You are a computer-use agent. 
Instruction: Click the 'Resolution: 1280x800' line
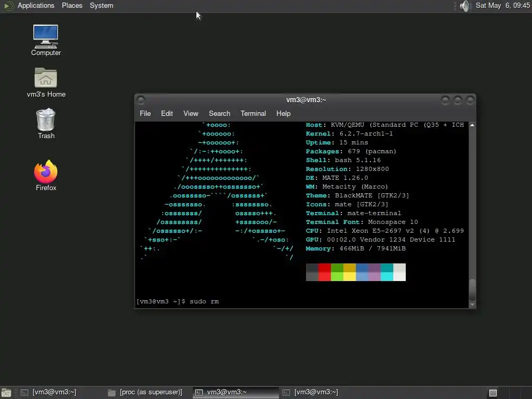[x=348, y=169]
